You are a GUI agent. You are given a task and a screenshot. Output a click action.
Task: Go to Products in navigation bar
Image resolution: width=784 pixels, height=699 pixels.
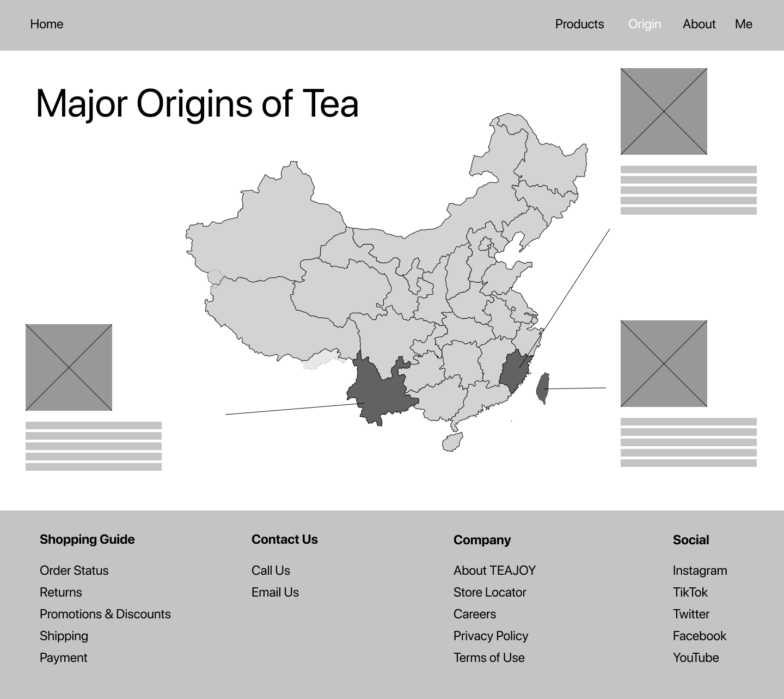[579, 24]
